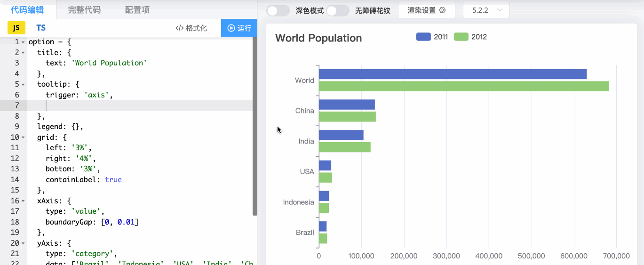
Task: Collapse the grid block fold arrow
Action: point(23,137)
